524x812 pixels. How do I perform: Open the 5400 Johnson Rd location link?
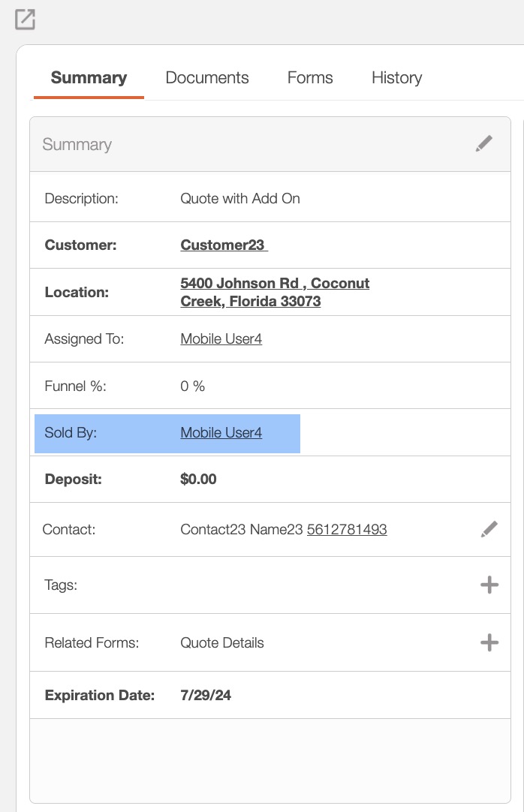pos(274,293)
